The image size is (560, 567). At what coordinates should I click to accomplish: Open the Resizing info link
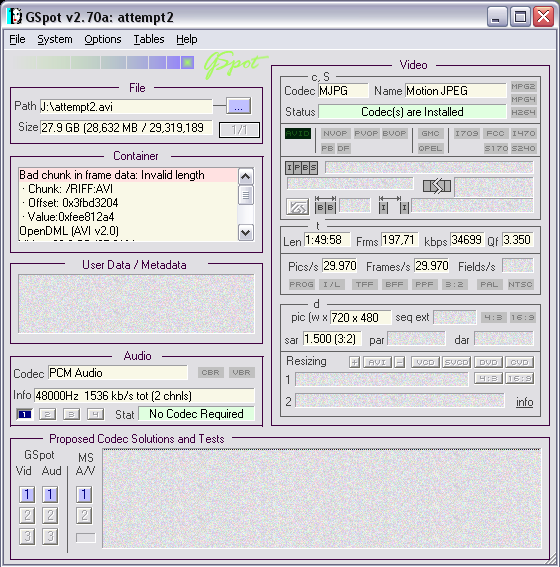[x=524, y=402]
